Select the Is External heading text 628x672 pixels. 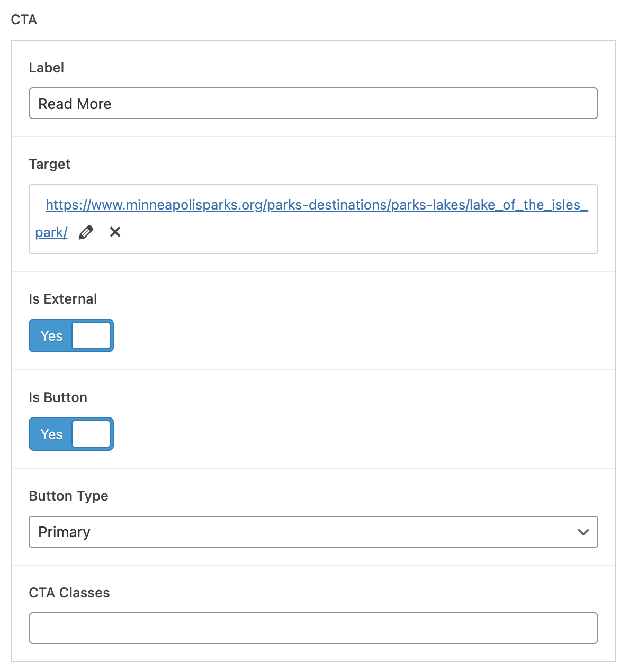coord(63,299)
